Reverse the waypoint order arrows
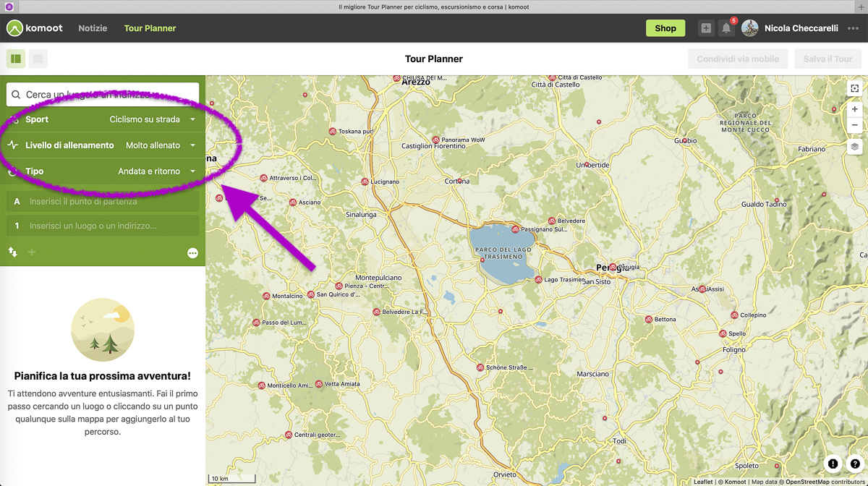This screenshot has width=868, height=486. pyautogui.click(x=13, y=252)
